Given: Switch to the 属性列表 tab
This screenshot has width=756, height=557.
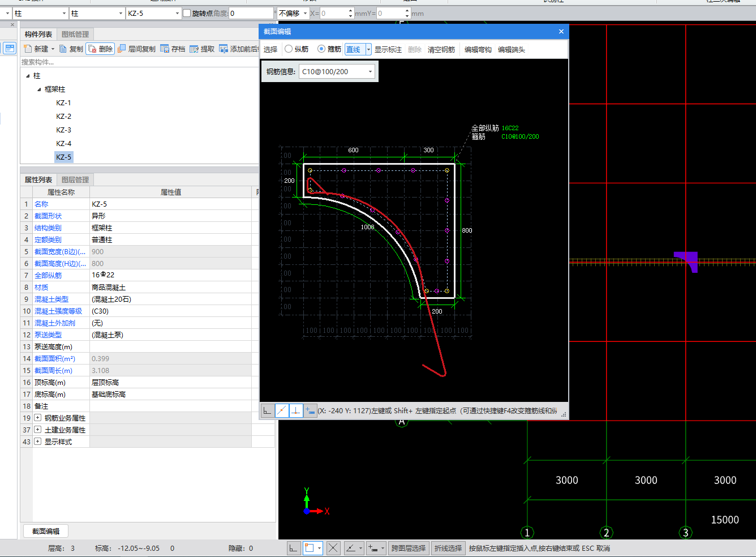Looking at the screenshot, I should click(38, 180).
